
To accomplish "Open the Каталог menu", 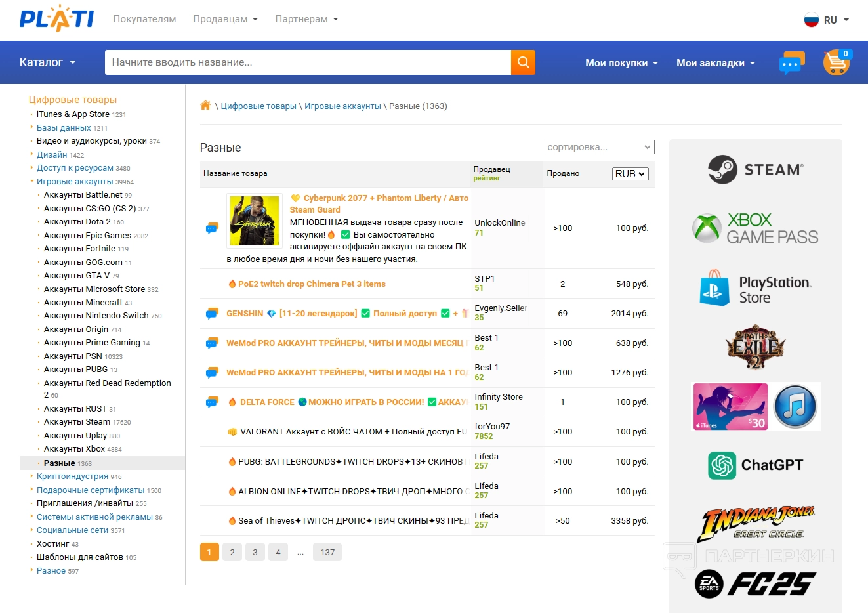I will pos(47,62).
